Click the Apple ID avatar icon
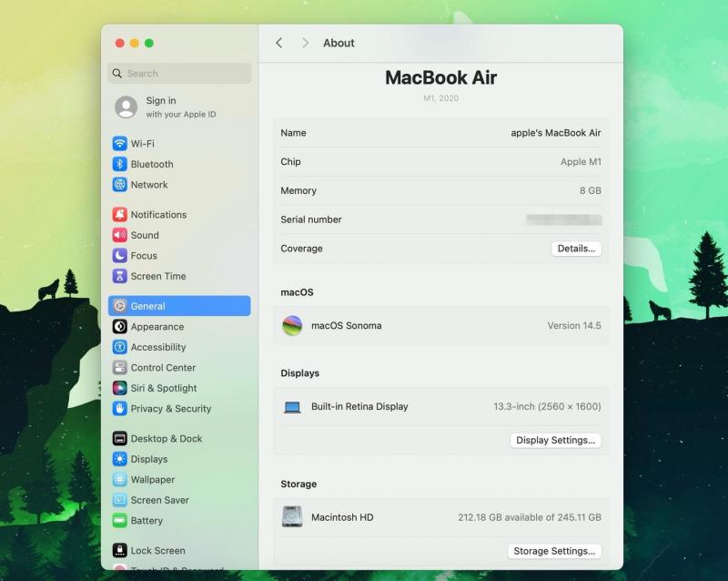The height and width of the screenshot is (581, 728). click(x=126, y=107)
